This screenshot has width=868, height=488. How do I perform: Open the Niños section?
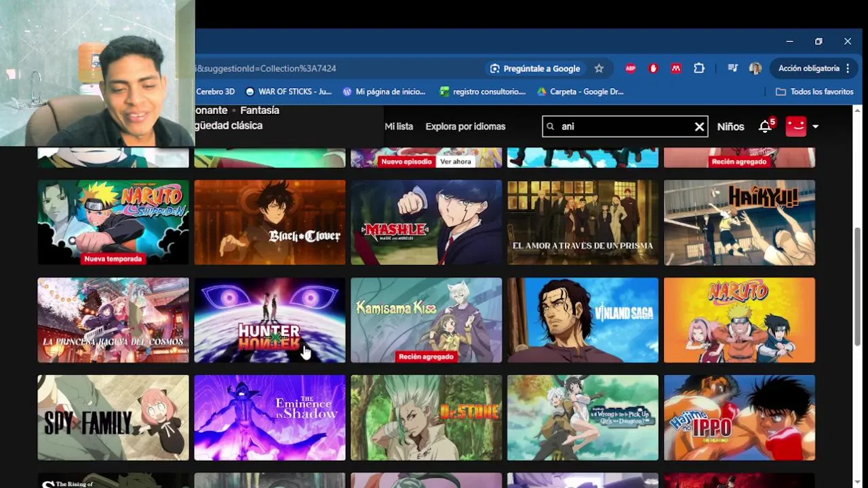pyautogui.click(x=730, y=127)
